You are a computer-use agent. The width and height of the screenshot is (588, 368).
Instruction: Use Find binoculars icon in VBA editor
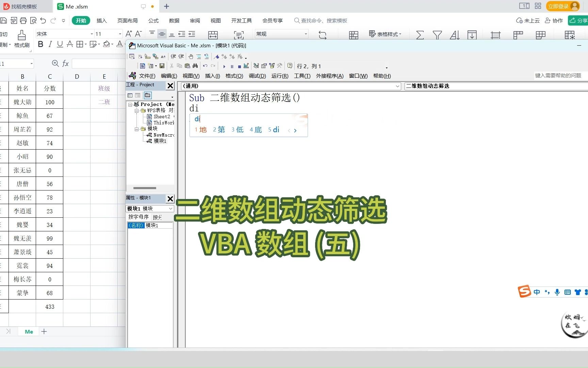click(195, 66)
